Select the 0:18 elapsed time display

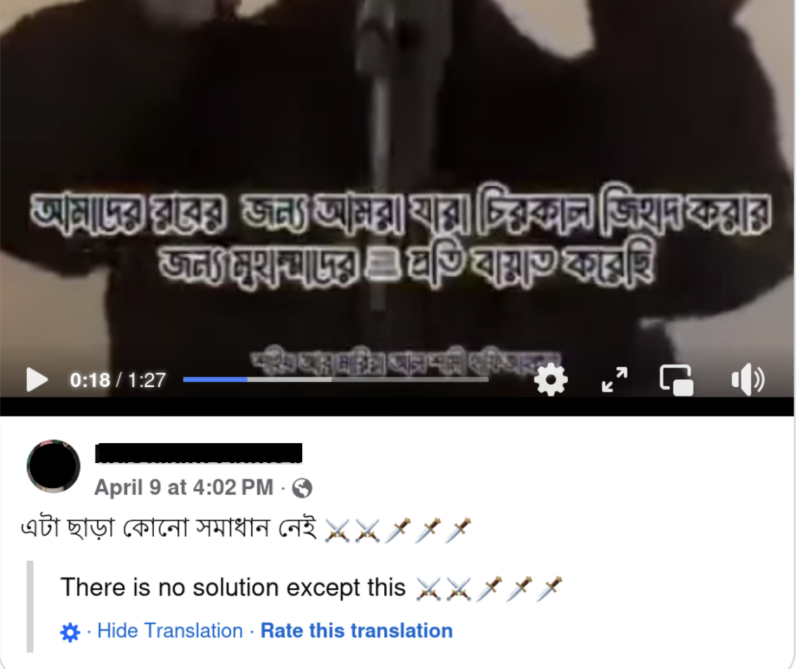(x=90, y=380)
